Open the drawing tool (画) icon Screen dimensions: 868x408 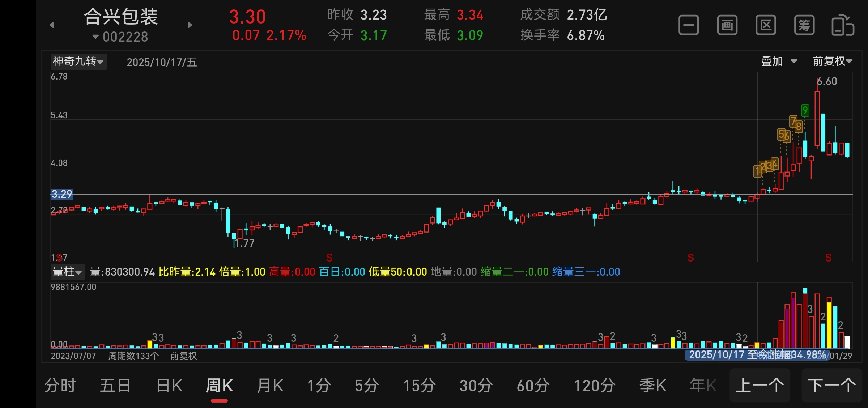727,25
